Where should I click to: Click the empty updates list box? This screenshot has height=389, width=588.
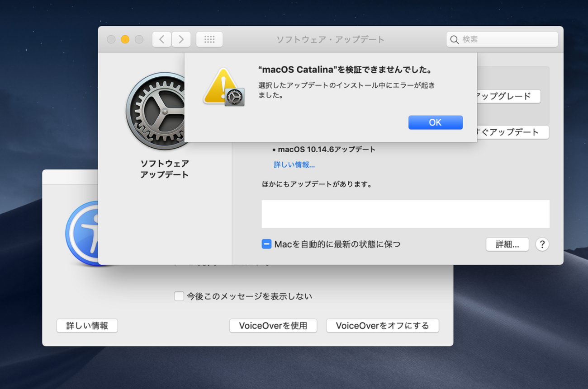coord(405,214)
